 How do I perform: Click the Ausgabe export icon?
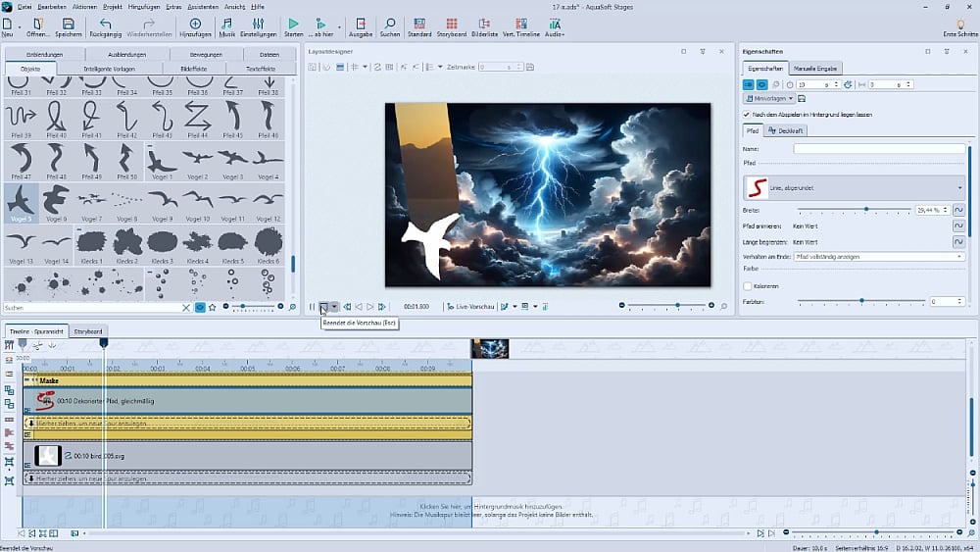coord(360,24)
